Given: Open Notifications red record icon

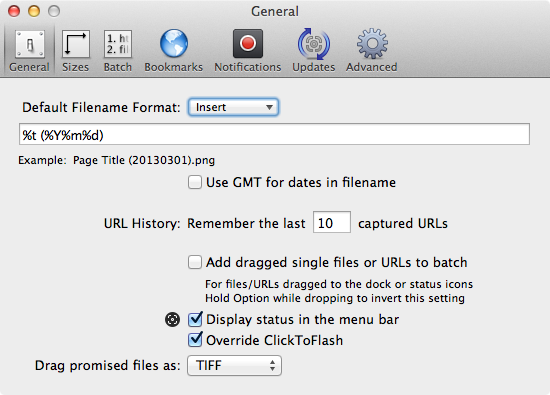Looking at the screenshot, I should pos(248,43).
